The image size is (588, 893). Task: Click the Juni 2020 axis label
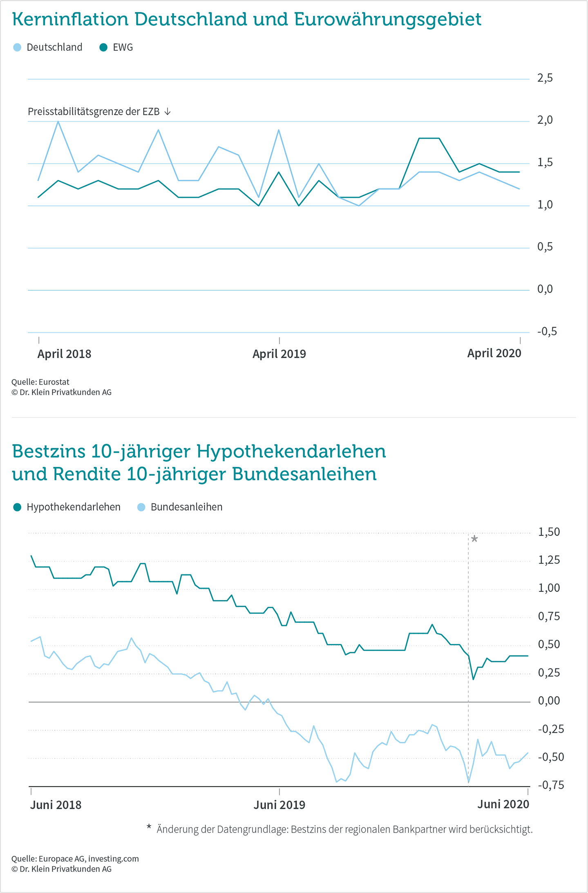point(503,804)
